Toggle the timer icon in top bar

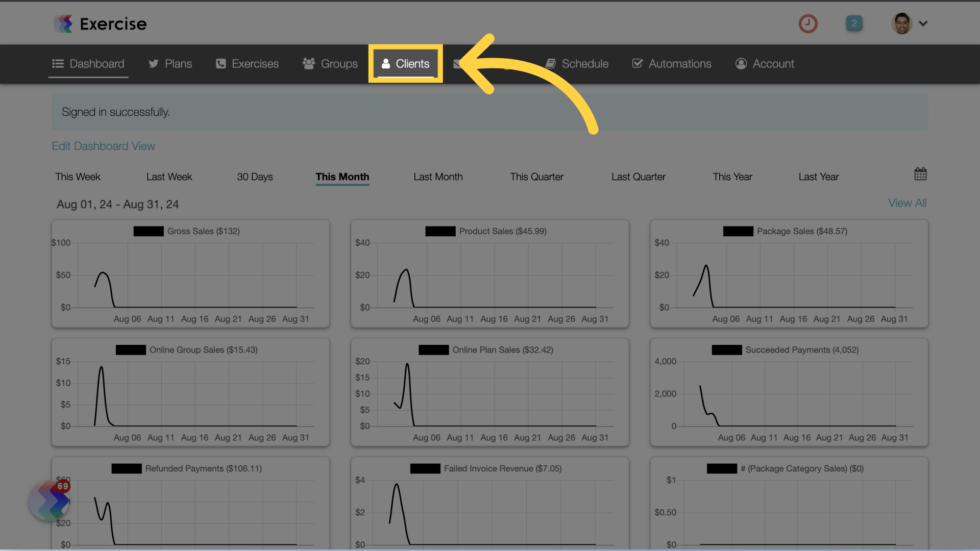pos(808,23)
